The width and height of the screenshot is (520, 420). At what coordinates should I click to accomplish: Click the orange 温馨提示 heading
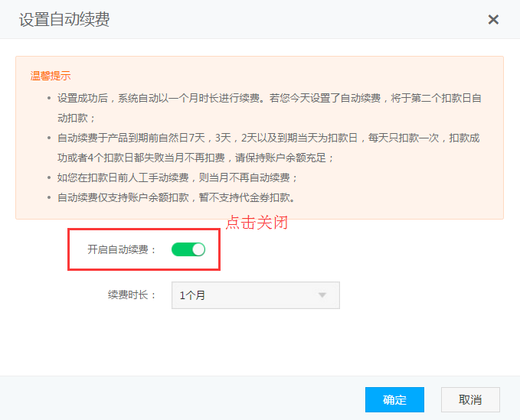(x=51, y=76)
